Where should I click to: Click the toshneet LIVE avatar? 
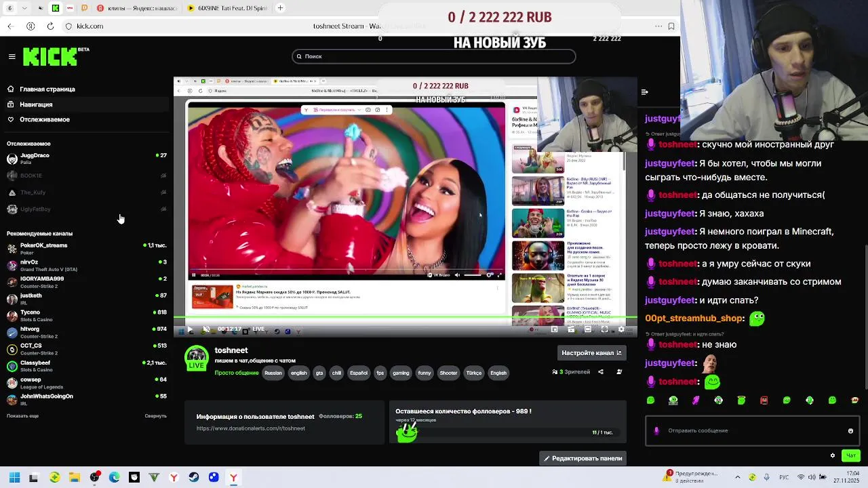tap(197, 358)
